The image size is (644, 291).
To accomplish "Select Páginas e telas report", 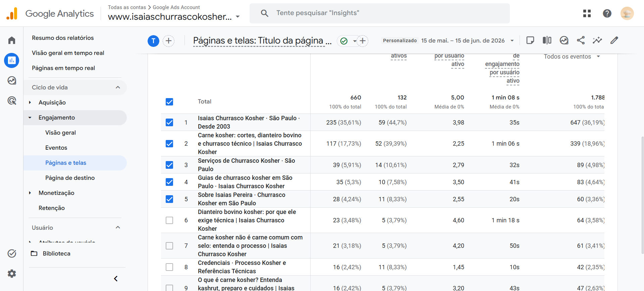I will click(66, 163).
